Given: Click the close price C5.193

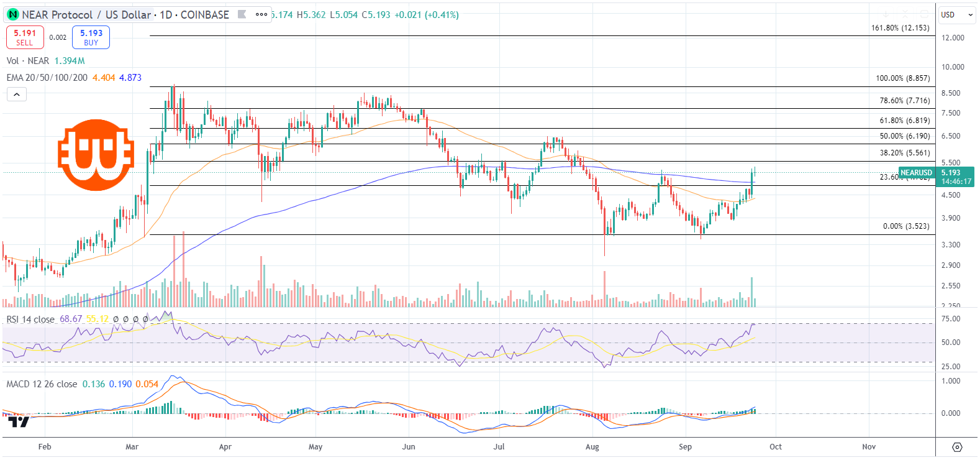Looking at the screenshot, I should [x=376, y=14].
